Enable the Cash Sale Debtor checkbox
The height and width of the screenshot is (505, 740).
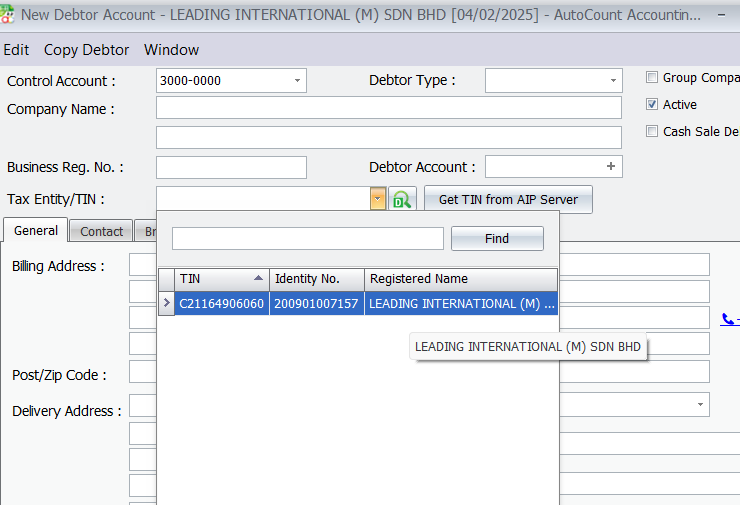[652, 131]
